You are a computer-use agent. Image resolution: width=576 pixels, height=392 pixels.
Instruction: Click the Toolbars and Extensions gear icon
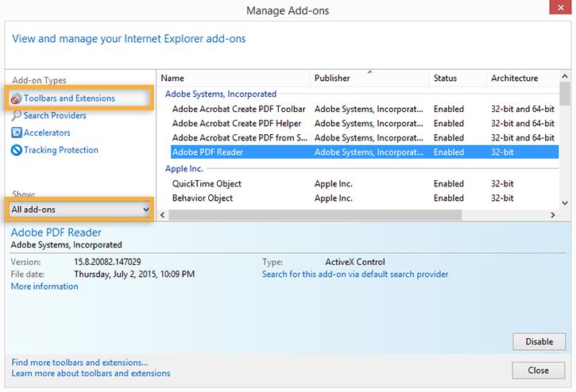pyautogui.click(x=17, y=98)
